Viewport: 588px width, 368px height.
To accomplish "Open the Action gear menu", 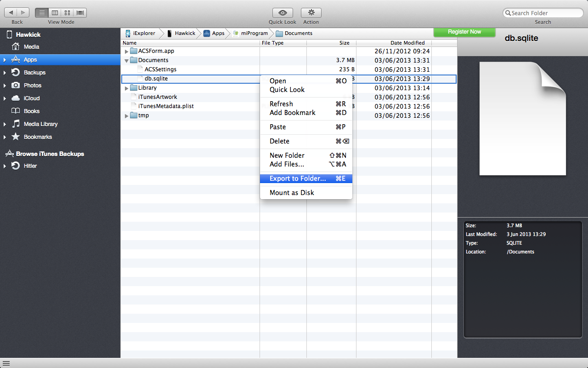I will tap(311, 13).
